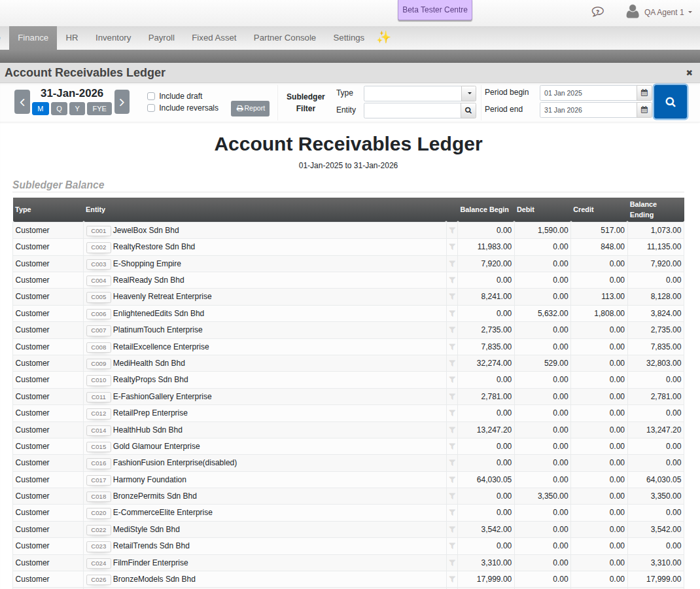Filter ledger by FilmFinder Enterprise row
700x589 pixels.
452,563
